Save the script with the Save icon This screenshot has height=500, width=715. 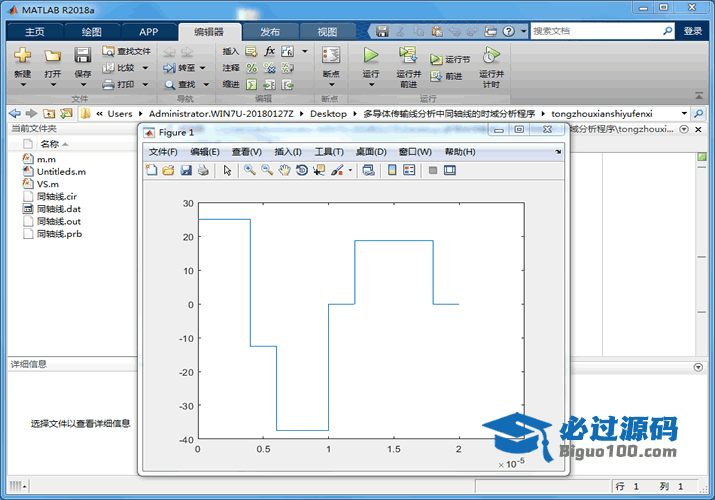83,56
